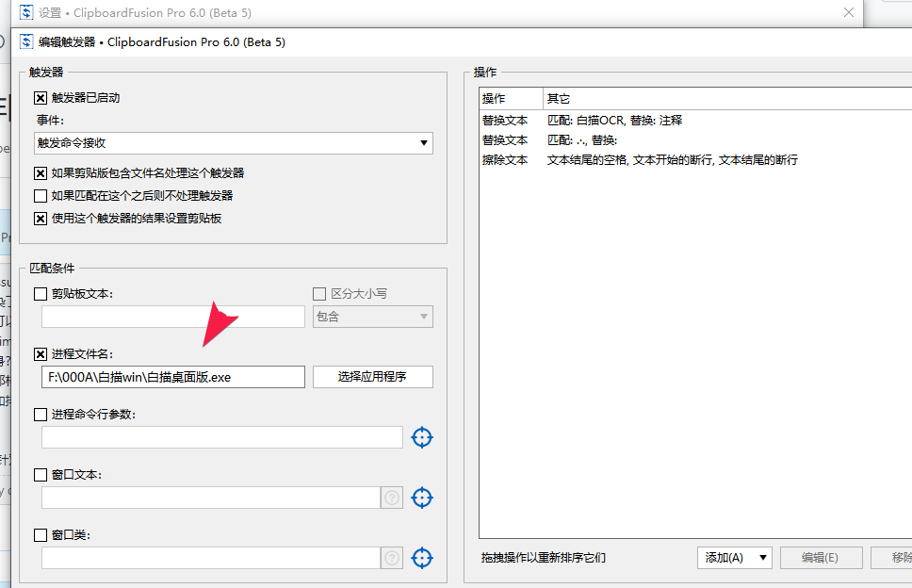Select row 匹配: .·., 替换:
Screen dimensions: 912x588
(695, 140)
